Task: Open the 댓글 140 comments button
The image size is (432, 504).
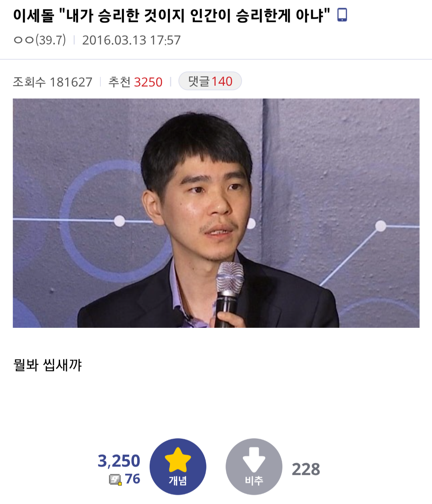Action: point(210,81)
